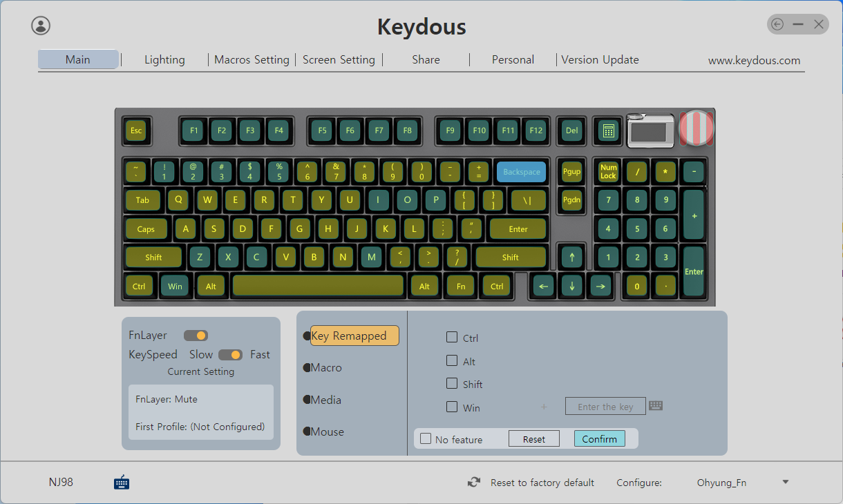Click First Profile: (Not Configured) text
Screen dimensions: 843x504
coord(200,427)
